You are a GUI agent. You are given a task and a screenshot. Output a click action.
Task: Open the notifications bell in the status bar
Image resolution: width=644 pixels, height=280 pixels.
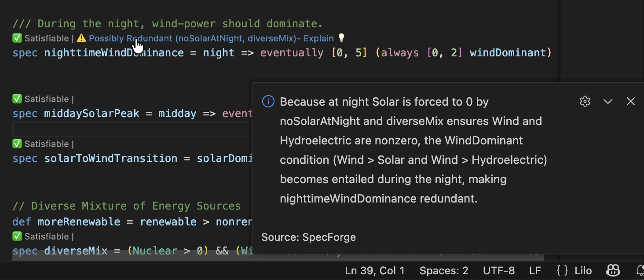[640, 270]
